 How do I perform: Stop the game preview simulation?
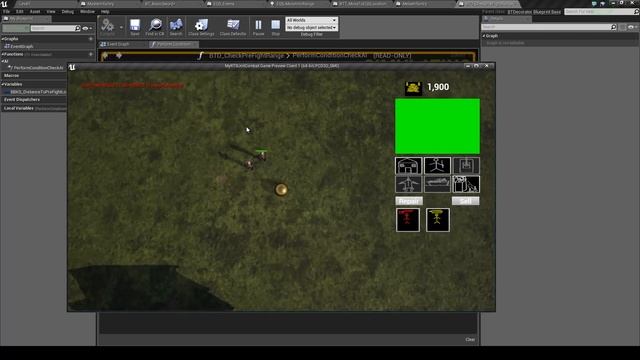(276, 27)
